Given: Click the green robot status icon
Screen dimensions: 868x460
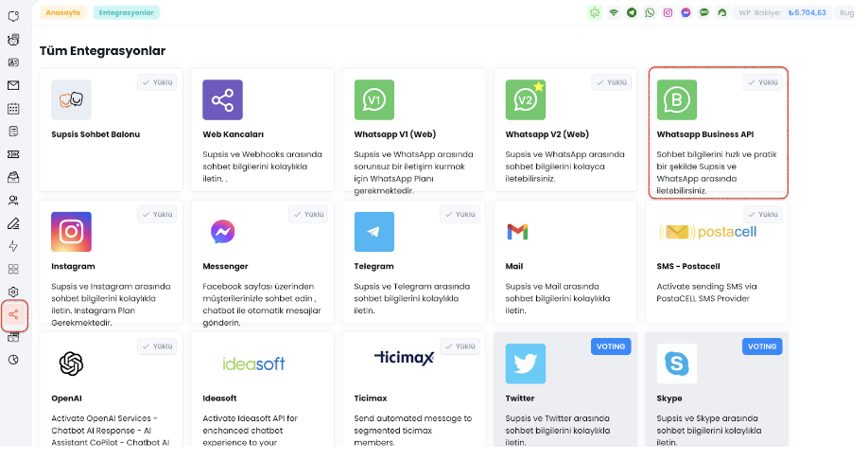Looking at the screenshot, I should tap(595, 12).
